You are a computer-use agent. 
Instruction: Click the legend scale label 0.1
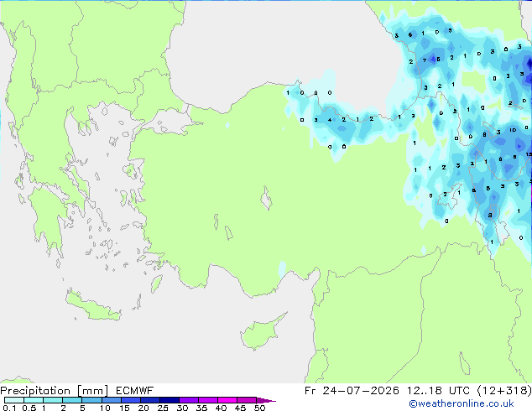(x=9, y=408)
